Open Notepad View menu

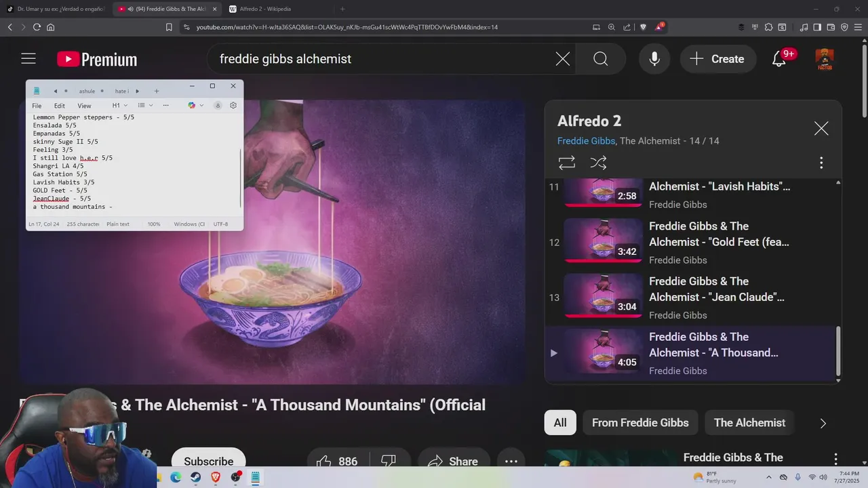click(x=84, y=106)
